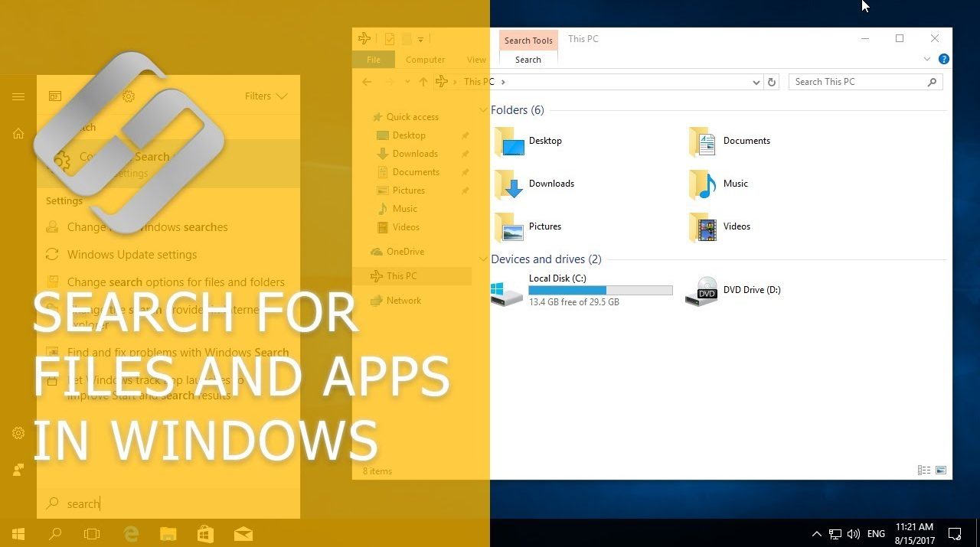Expand the ribbon with the chevron
This screenshot has width=980, height=547.
pos(927,59)
